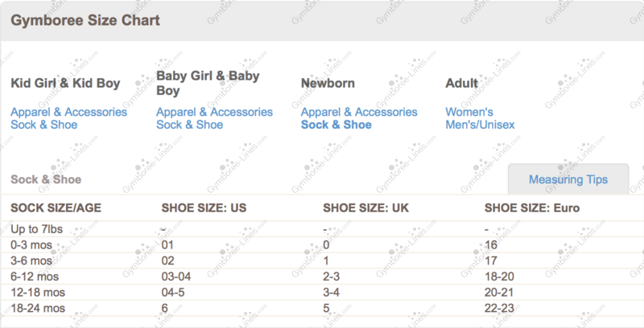Image resolution: width=644 pixels, height=328 pixels.
Task: Open Sock & Shoe link under Kid Girl & Kid Boy
Action: tap(44, 125)
